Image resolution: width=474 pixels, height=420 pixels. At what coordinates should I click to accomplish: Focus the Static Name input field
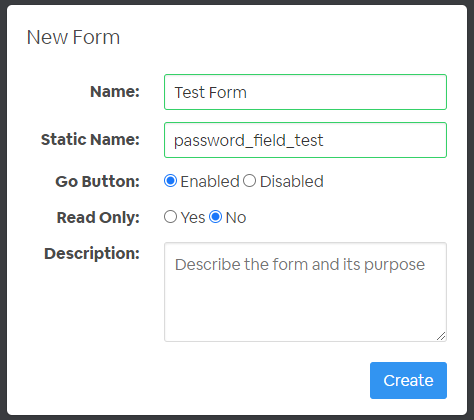pyautogui.click(x=305, y=140)
